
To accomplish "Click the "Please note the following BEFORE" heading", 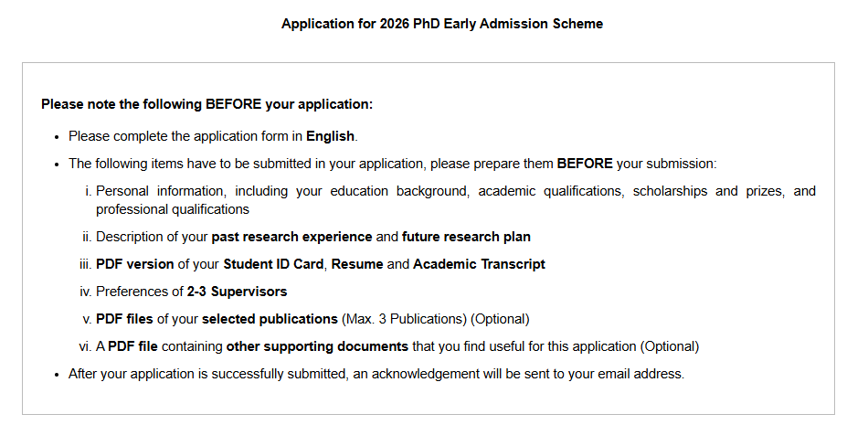I will (x=151, y=104).
